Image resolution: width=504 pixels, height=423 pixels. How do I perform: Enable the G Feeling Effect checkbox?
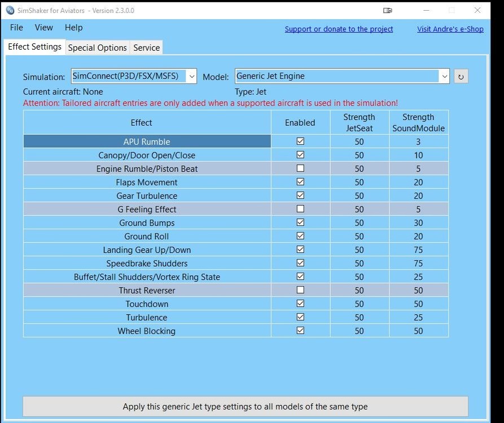click(300, 209)
